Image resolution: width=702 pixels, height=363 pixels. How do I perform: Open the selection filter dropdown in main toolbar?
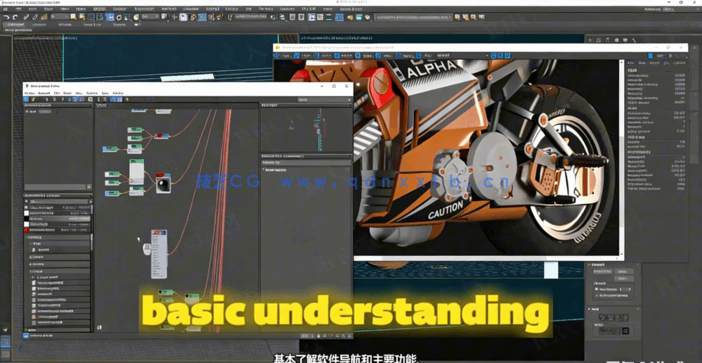(x=60, y=17)
